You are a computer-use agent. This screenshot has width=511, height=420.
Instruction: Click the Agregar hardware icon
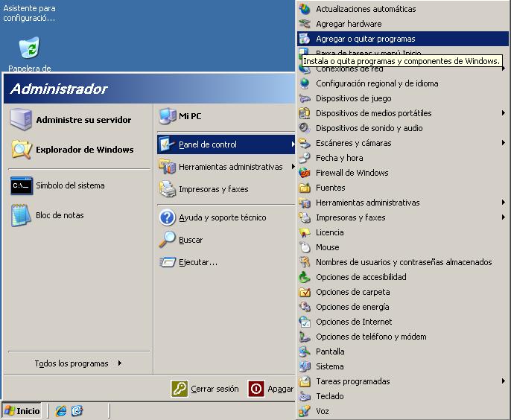coord(305,24)
